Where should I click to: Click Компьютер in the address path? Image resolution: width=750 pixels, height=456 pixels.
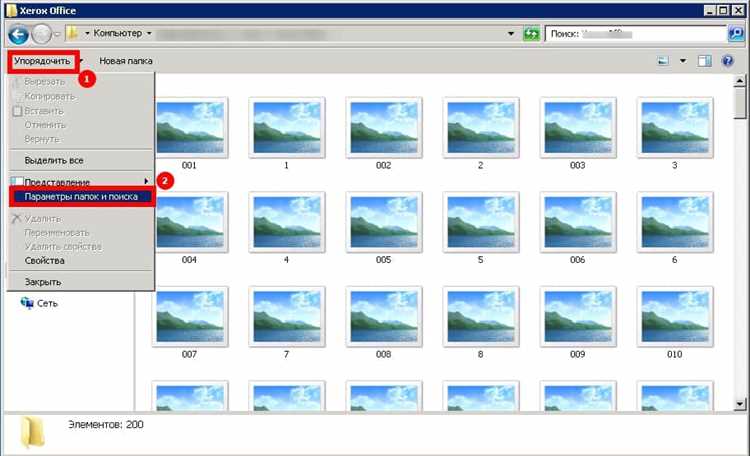click(x=118, y=33)
